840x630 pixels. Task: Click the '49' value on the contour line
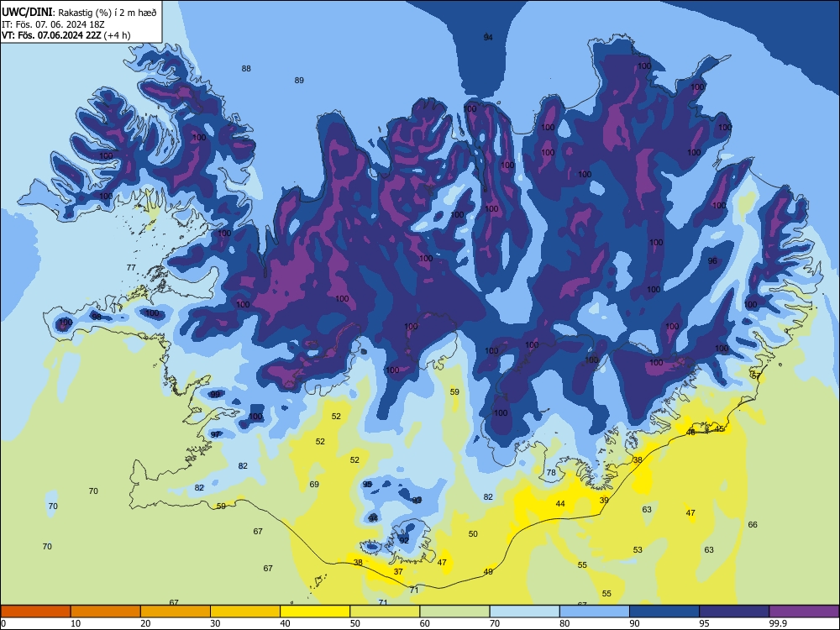488,571
